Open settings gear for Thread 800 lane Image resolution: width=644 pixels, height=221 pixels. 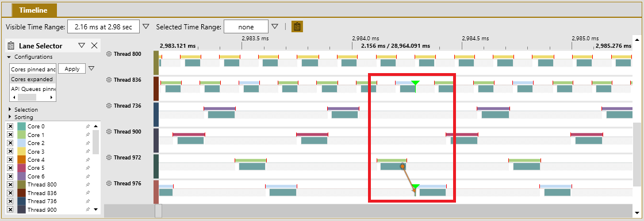[x=109, y=54]
